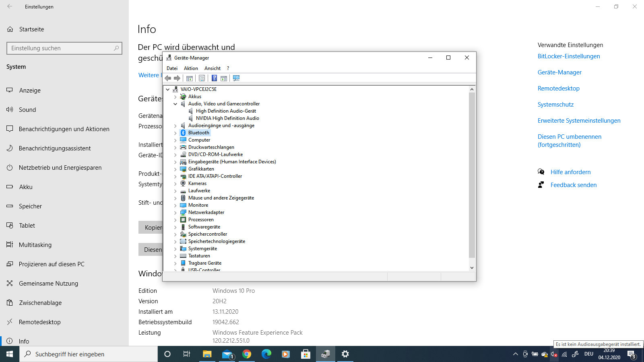Select NVIDIA High Definition Audio device
The width and height of the screenshot is (644, 362).
(x=227, y=118)
